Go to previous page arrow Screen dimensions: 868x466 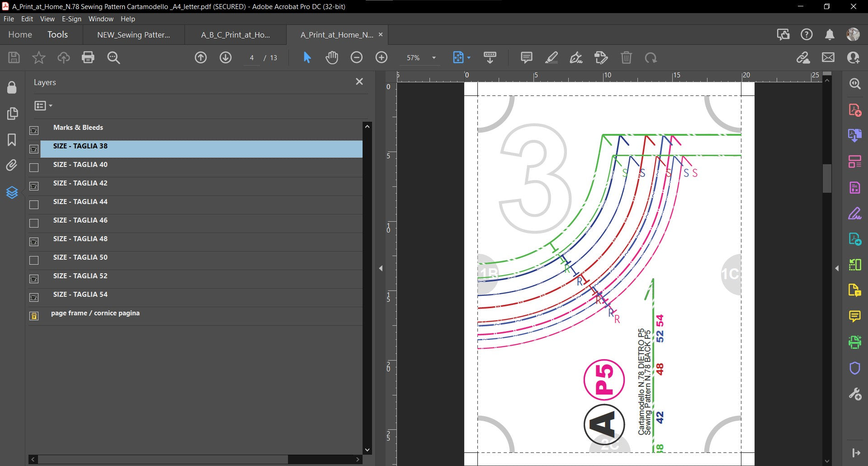(201, 57)
